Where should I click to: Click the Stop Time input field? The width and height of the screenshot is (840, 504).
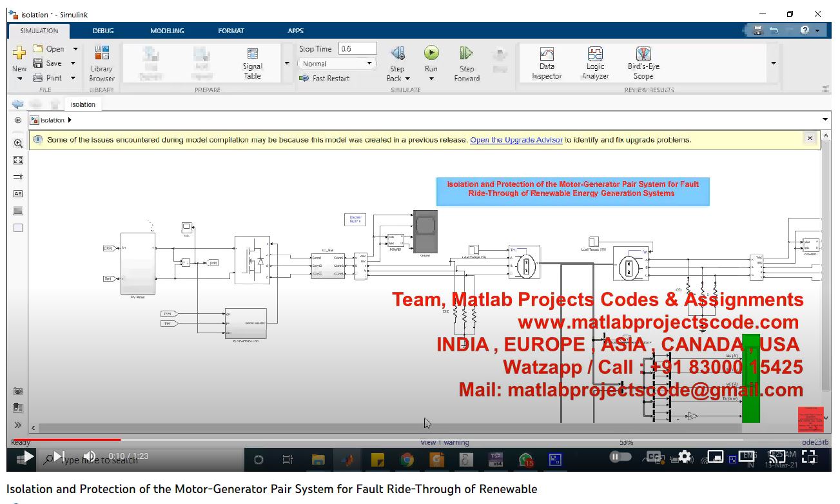click(x=358, y=49)
